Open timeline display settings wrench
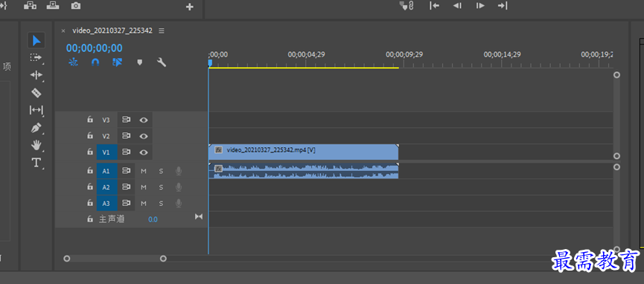Screen dimensions: 644x284 coord(162,62)
